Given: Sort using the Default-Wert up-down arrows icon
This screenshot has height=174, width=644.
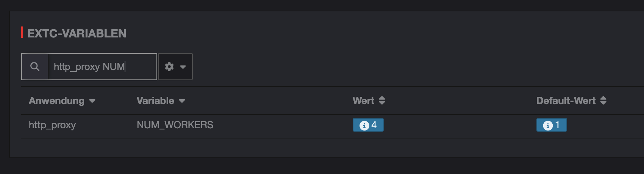Looking at the screenshot, I should click(x=603, y=101).
